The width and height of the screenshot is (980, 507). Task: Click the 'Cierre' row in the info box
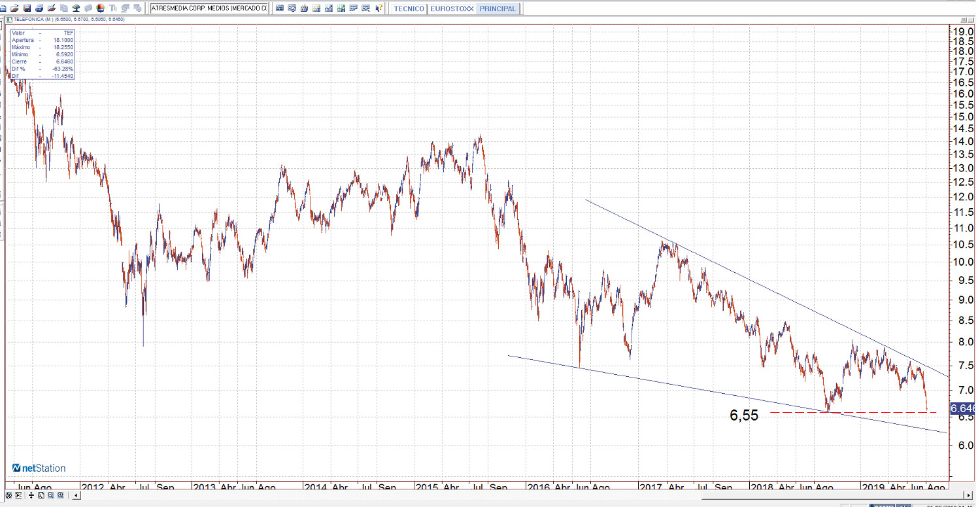(x=42, y=61)
